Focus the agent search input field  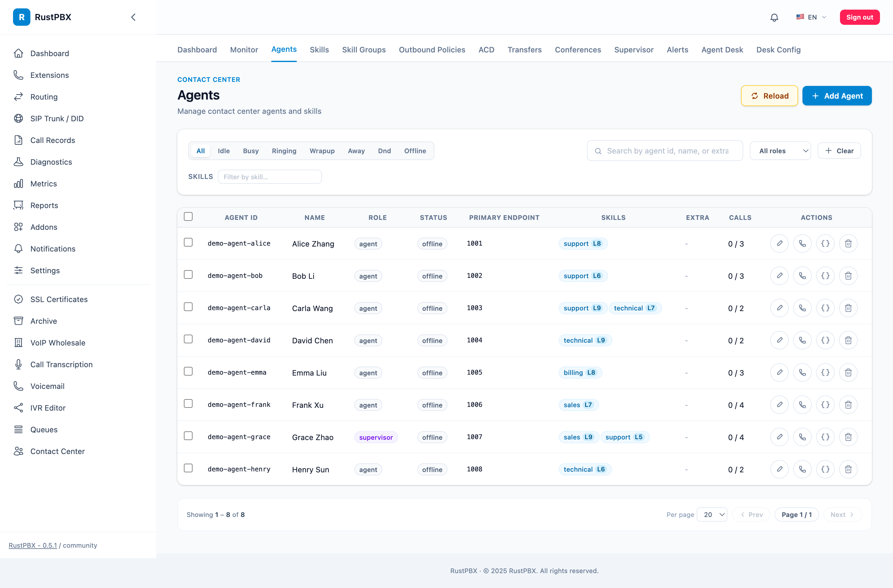pyautogui.click(x=665, y=151)
